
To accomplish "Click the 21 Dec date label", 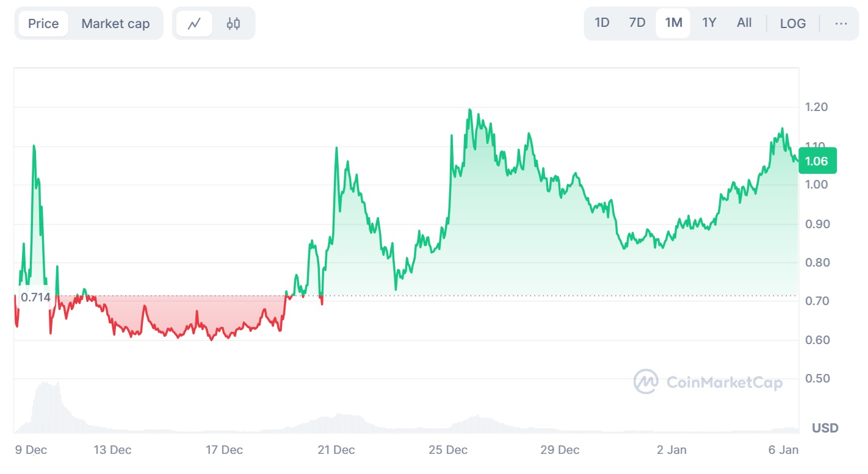I will coord(336,450).
